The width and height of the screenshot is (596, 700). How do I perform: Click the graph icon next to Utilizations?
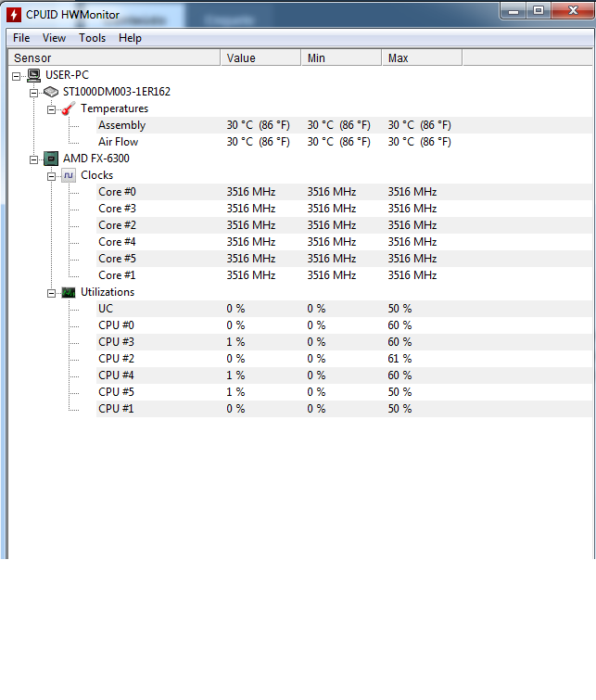[x=69, y=292]
